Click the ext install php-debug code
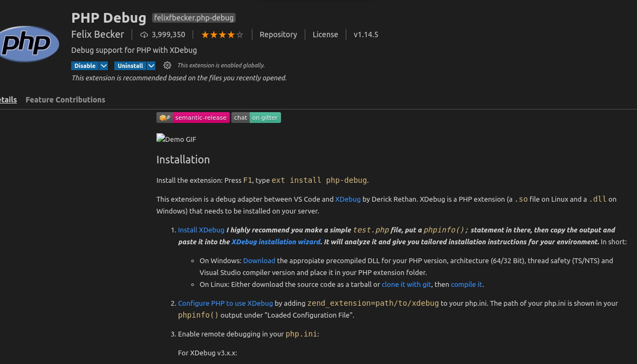This screenshot has height=364, width=637. click(x=319, y=180)
